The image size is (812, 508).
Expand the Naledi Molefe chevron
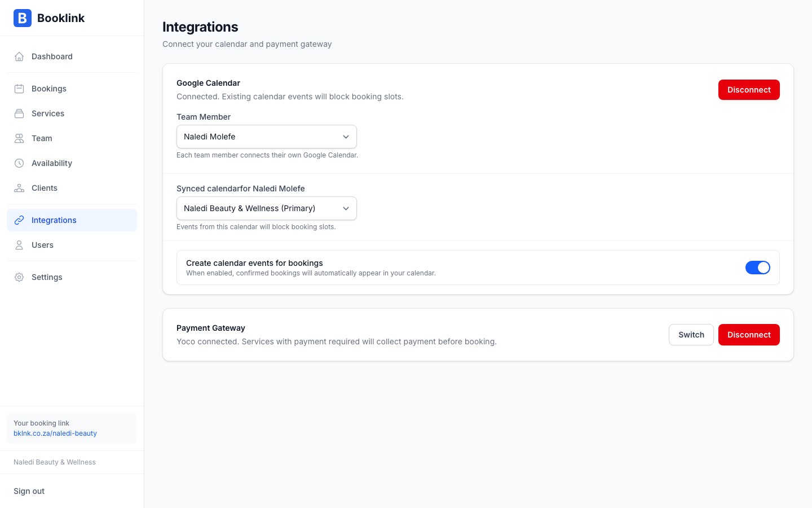(x=346, y=137)
